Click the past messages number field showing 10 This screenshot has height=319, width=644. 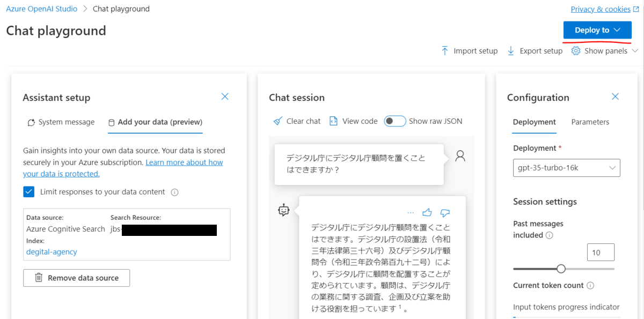pos(601,253)
